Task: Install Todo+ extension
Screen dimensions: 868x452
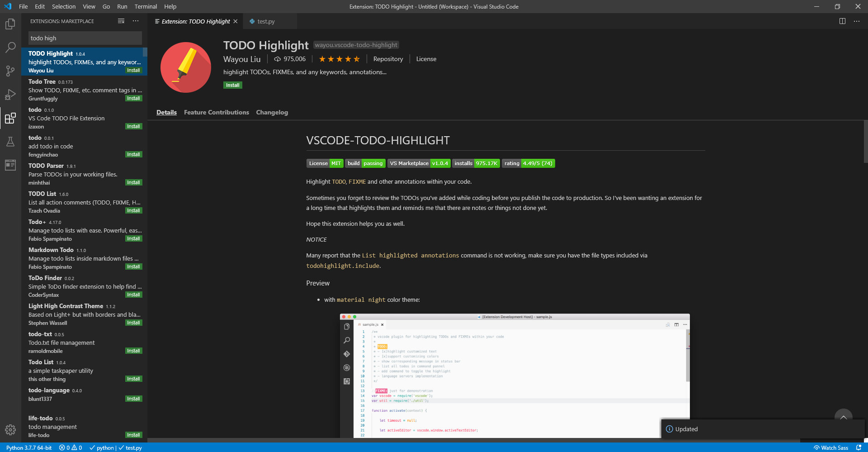Action: point(133,238)
